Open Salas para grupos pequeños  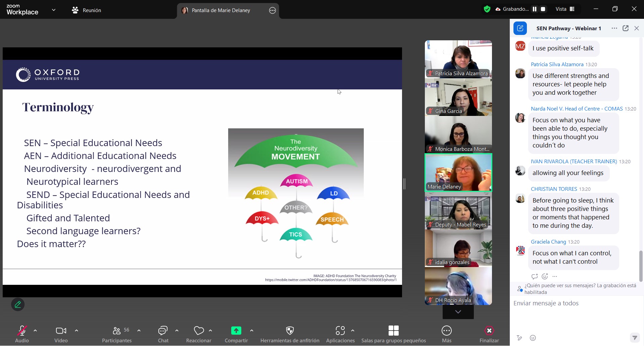click(394, 334)
